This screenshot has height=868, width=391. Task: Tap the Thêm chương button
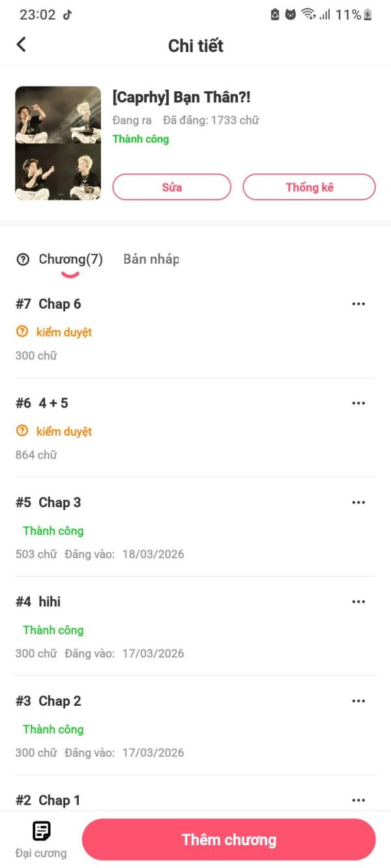[229, 840]
